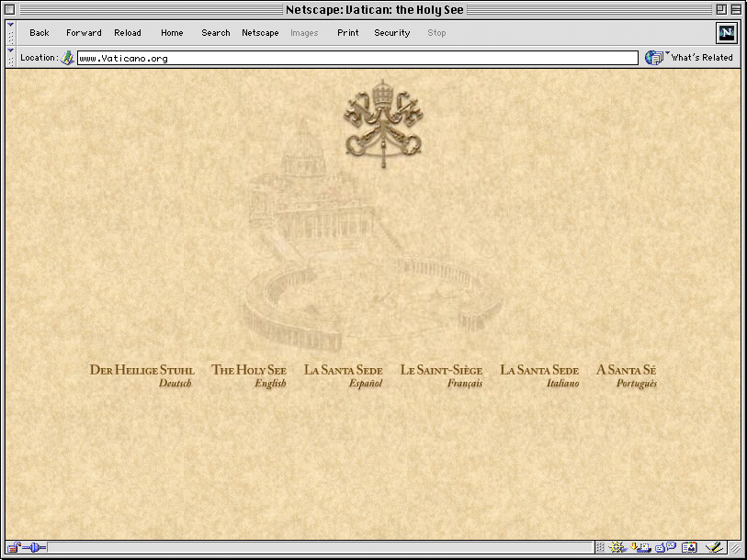
Task: Click the Netscape logo throbber icon
Action: click(x=727, y=33)
